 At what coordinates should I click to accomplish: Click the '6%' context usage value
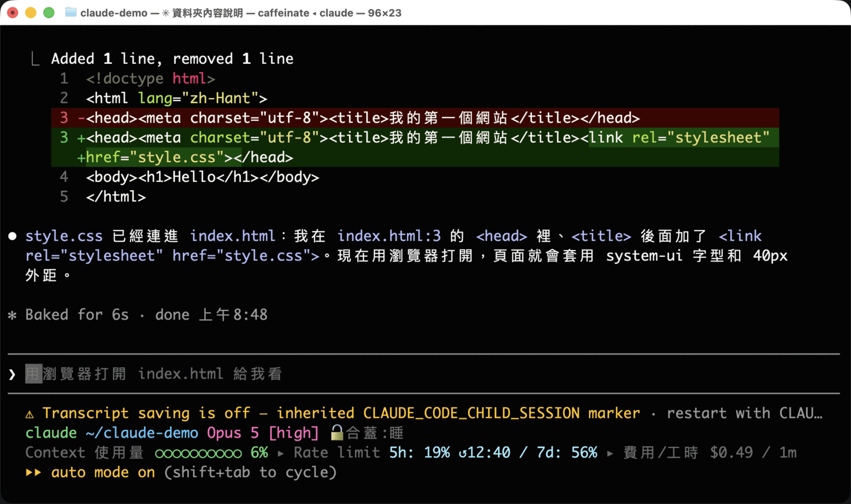[259, 452]
